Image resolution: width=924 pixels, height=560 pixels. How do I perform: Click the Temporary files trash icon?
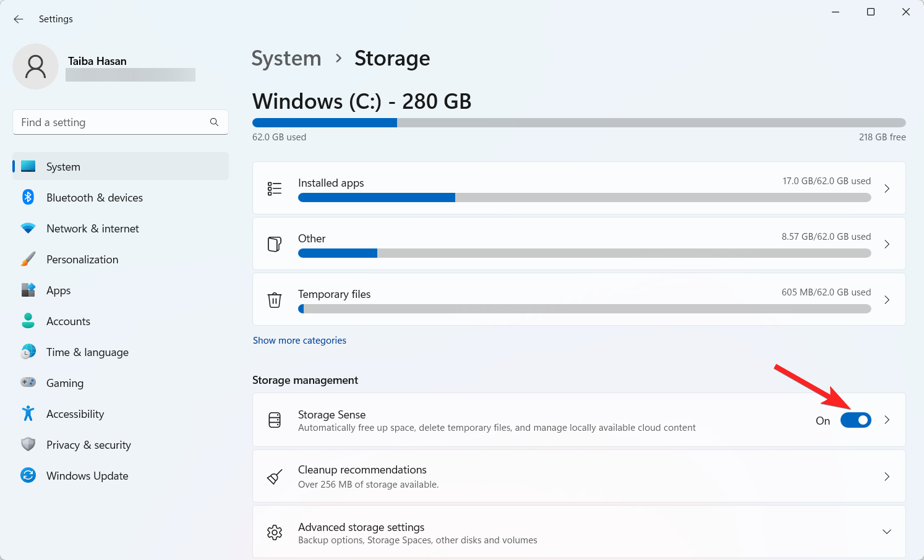click(x=275, y=299)
